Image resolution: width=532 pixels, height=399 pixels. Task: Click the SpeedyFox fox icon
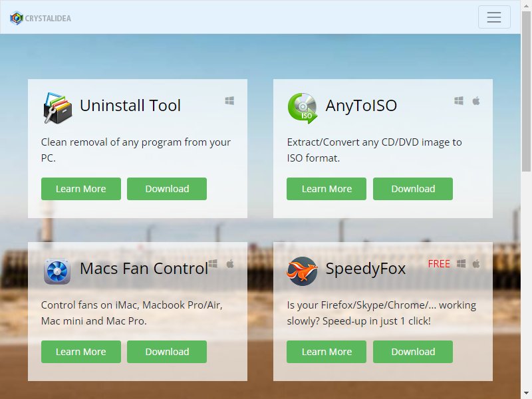tap(302, 271)
